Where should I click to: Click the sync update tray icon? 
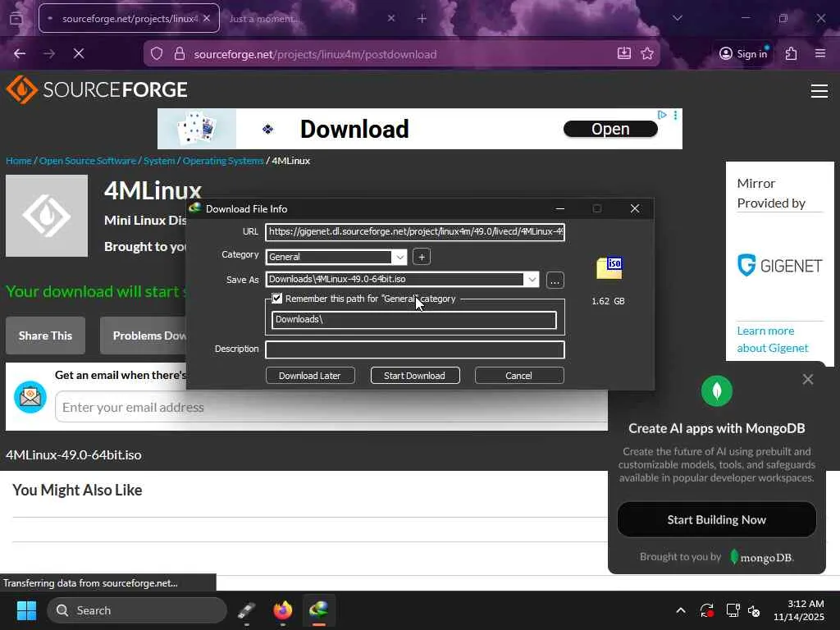point(706,610)
